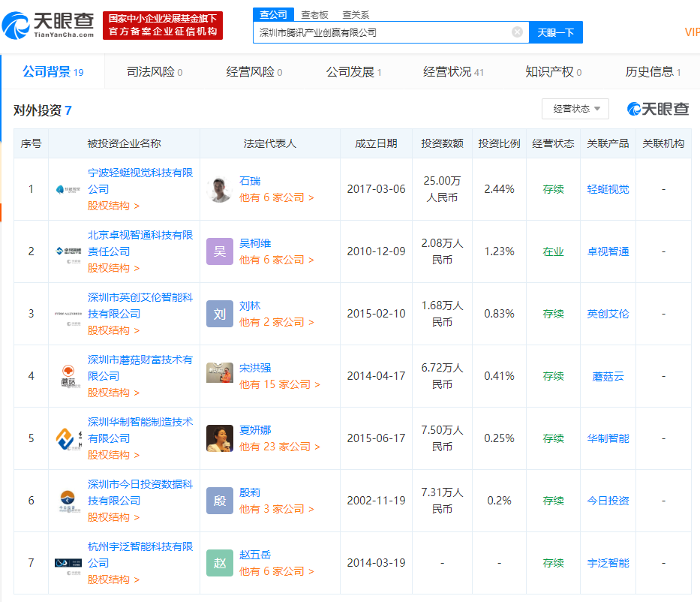700x602 pixels.
Task: Click the avatar photo of 宋洪强
Action: (220, 373)
